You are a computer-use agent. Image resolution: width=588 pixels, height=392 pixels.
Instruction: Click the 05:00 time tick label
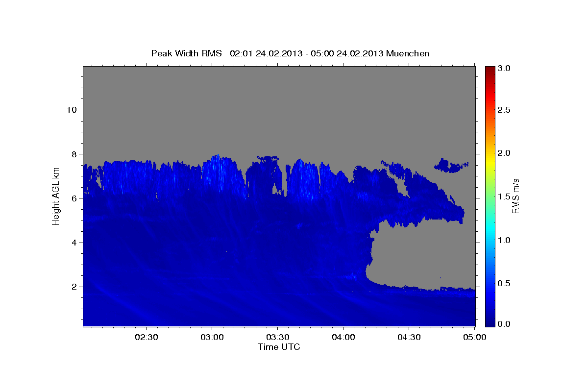pyautogui.click(x=474, y=337)
